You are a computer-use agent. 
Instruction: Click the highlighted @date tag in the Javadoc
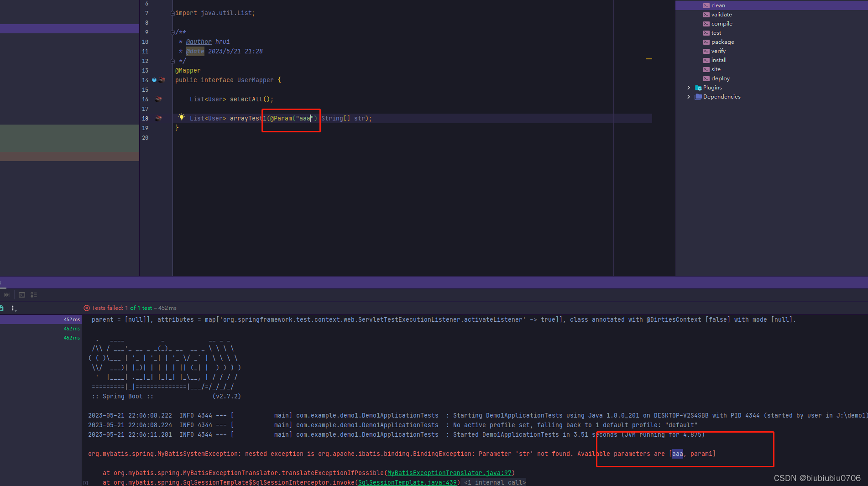[x=195, y=51]
